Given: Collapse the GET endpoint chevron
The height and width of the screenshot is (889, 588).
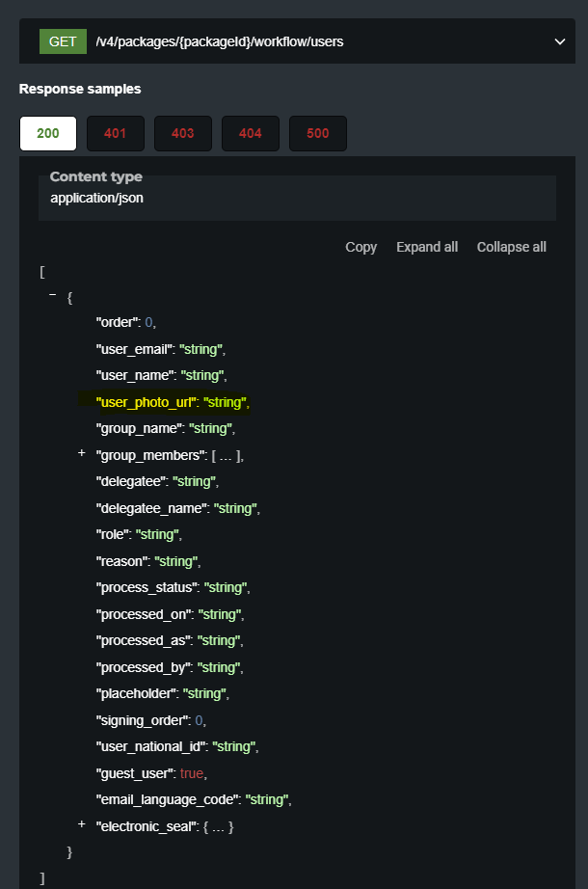Looking at the screenshot, I should [559, 41].
